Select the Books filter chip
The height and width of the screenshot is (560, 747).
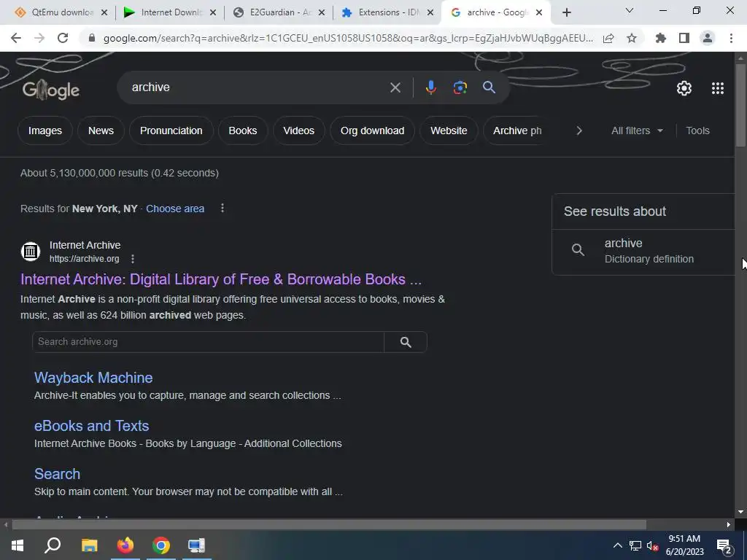(x=243, y=131)
